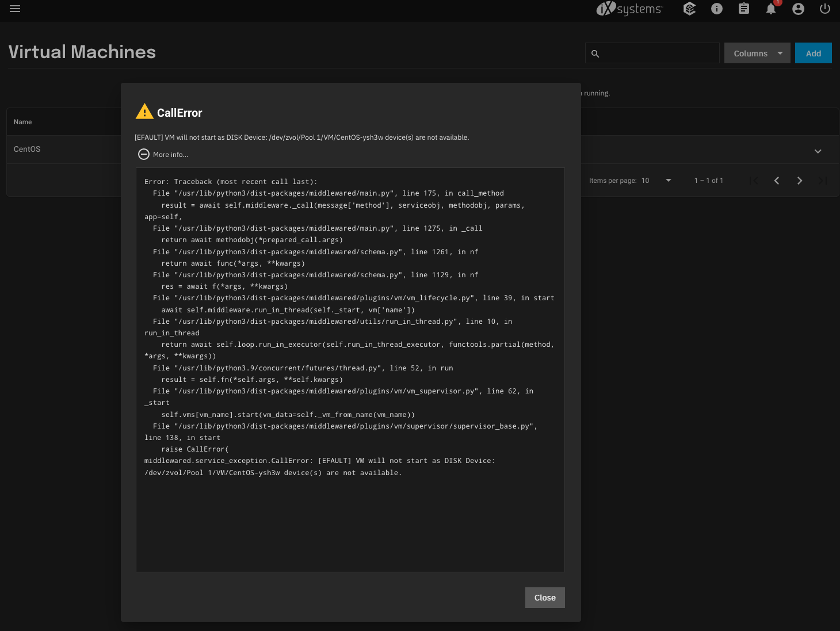This screenshot has height=631, width=840.
Task: Open the Columns dropdown
Action: point(757,53)
